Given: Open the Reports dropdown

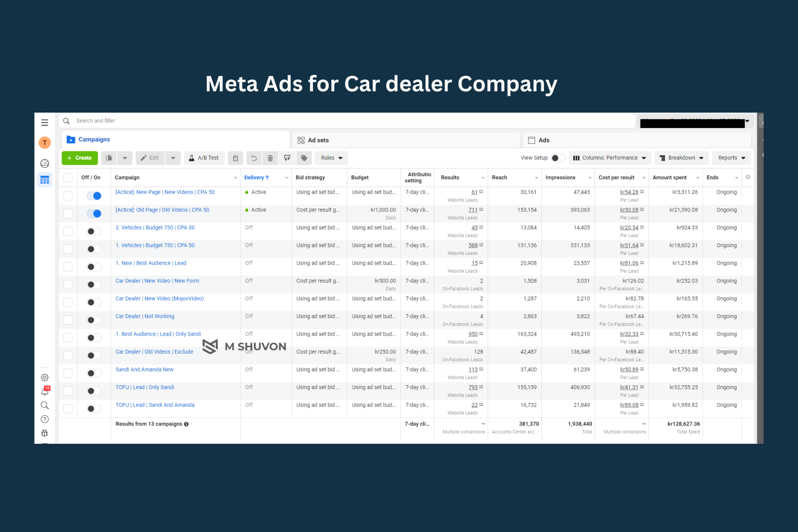Looking at the screenshot, I should [731, 158].
